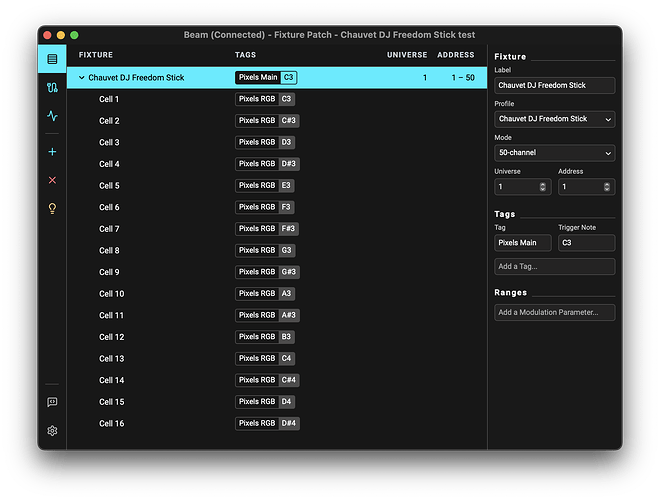This screenshot has height=500, width=660.
Task: Click the Pixels Main tag on fixture row
Action: click(258, 77)
